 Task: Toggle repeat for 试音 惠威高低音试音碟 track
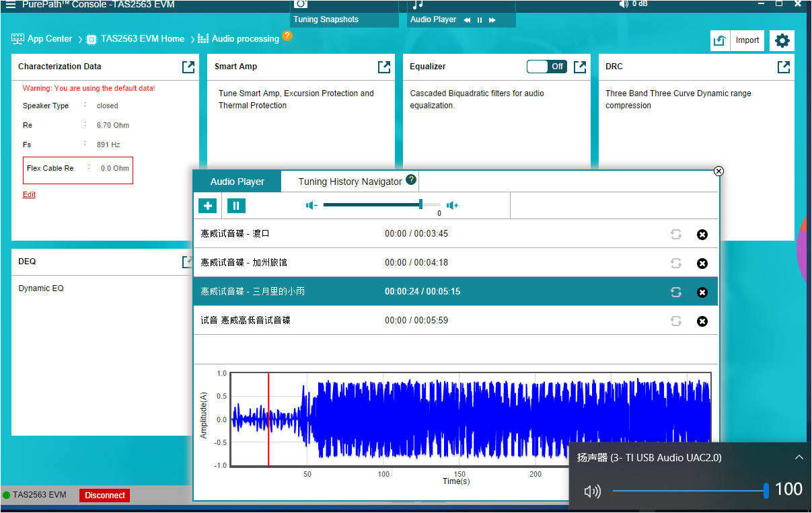tap(676, 321)
